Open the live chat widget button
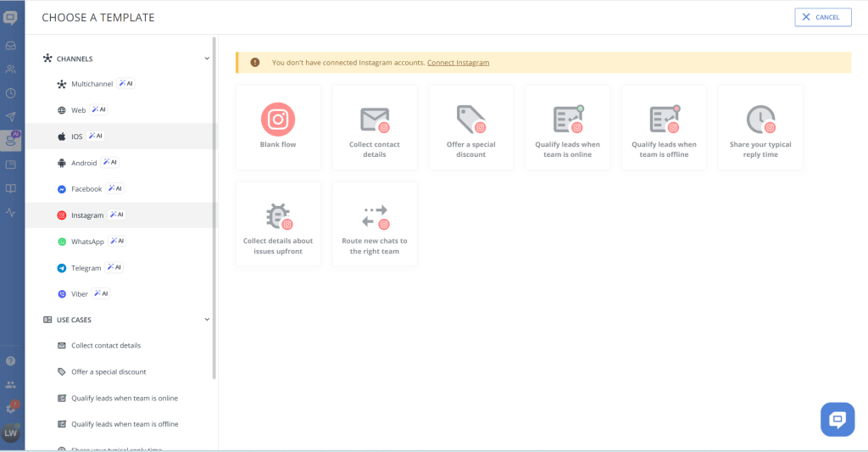The width and height of the screenshot is (868, 452). pyautogui.click(x=837, y=419)
